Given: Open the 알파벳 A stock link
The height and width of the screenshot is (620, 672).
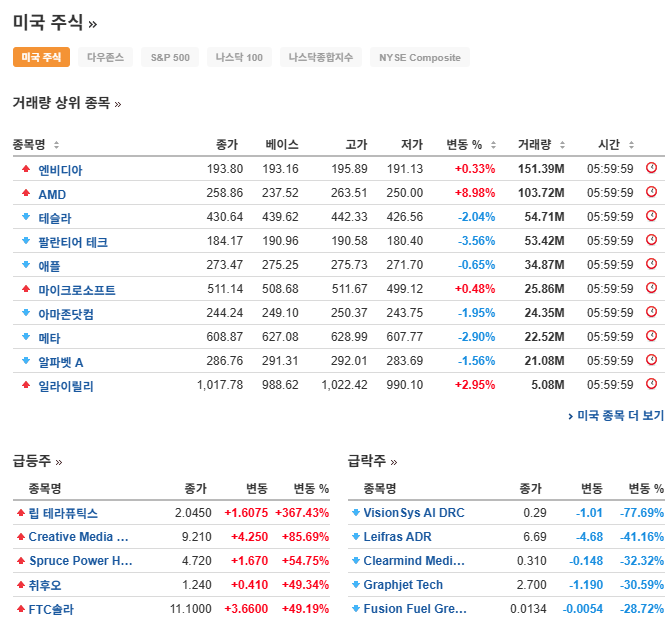Looking at the screenshot, I should click(x=60, y=362).
